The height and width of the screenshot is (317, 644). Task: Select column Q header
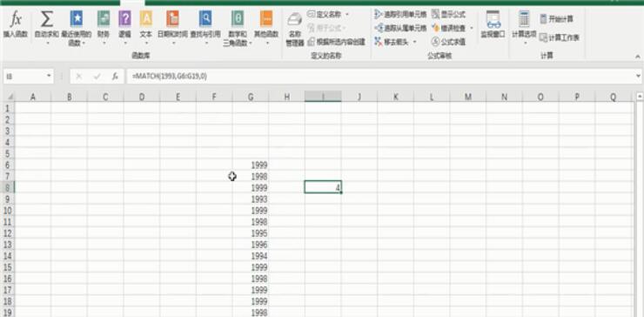coord(614,97)
